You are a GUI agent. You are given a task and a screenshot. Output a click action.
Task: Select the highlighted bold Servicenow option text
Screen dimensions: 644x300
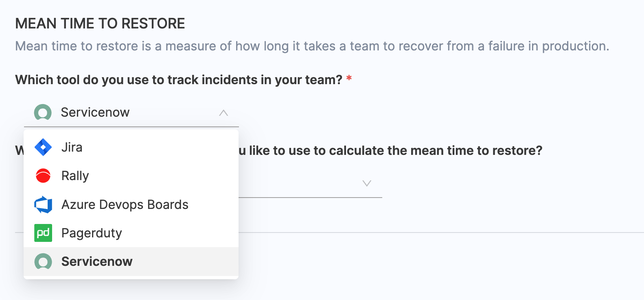[97, 261]
